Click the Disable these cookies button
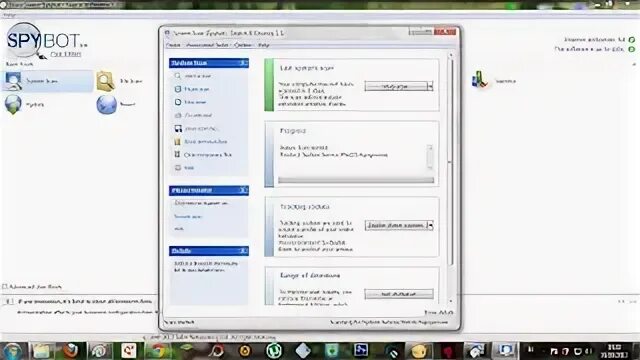 [x=396, y=225]
